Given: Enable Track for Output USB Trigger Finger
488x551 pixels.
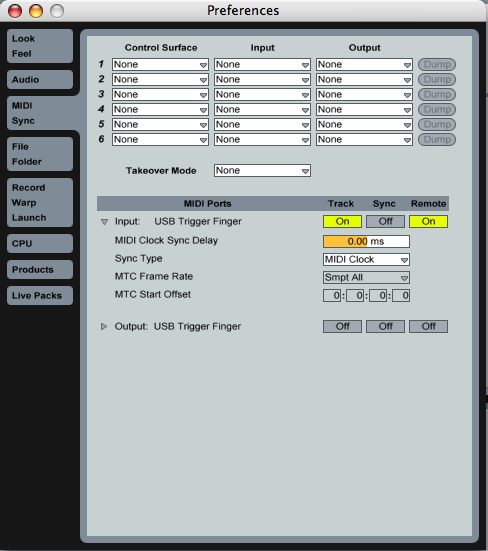Looking at the screenshot, I should (x=342, y=326).
